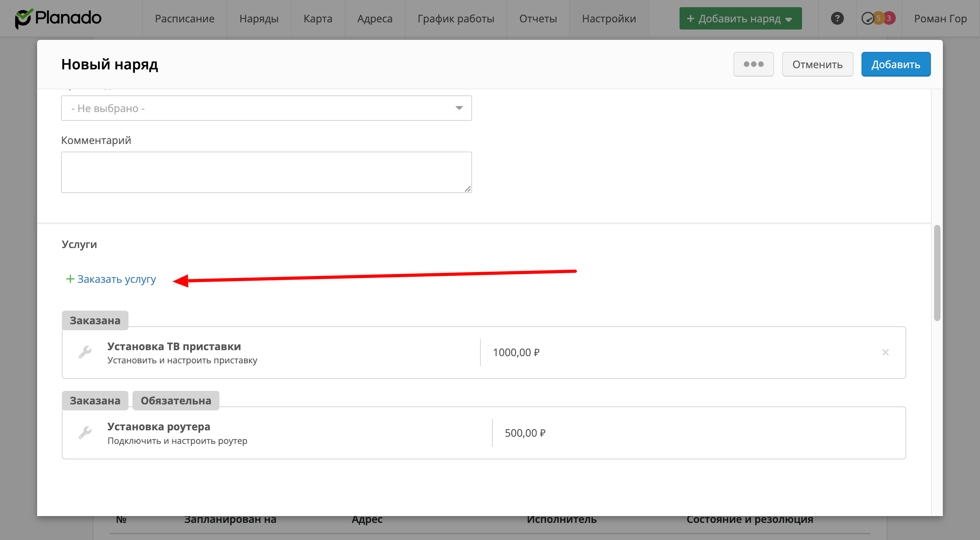Click the status clock icon in header
The height and width of the screenshot is (540, 980).
(867, 18)
